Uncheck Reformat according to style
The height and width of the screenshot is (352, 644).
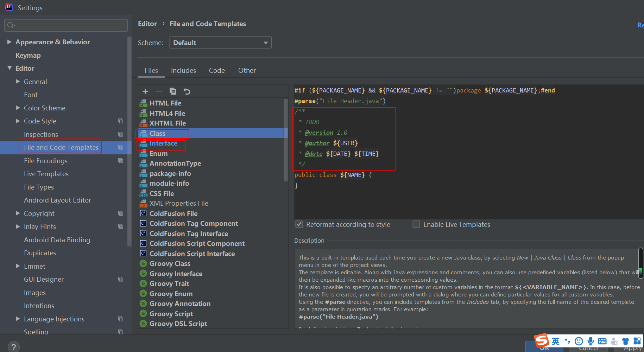(x=299, y=224)
